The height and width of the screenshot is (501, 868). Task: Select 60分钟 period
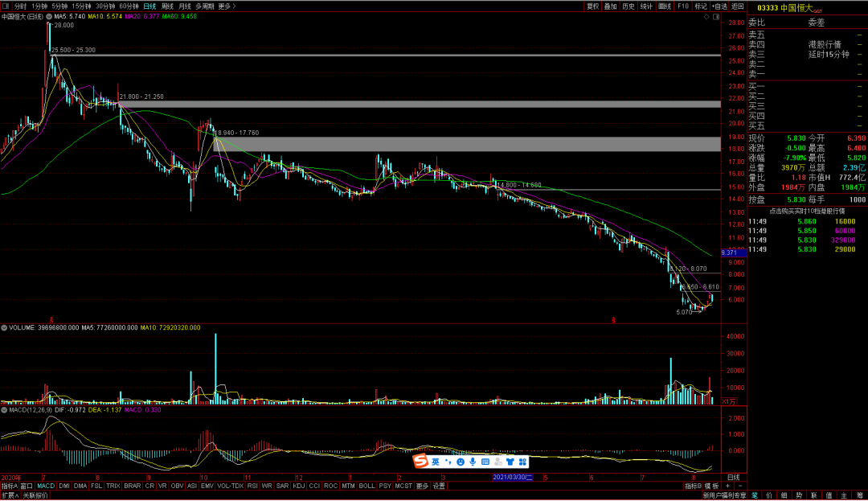point(129,6)
